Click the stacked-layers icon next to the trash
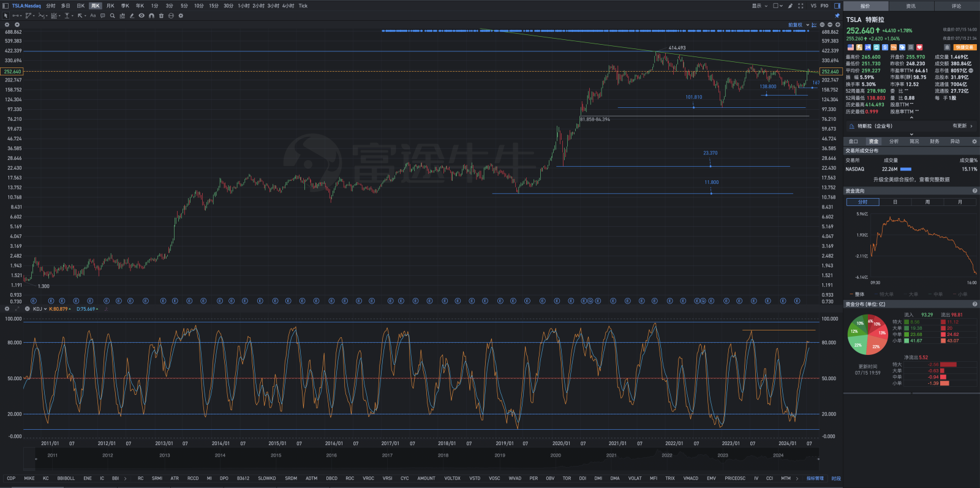This screenshot has height=488, width=980. click(x=171, y=15)
